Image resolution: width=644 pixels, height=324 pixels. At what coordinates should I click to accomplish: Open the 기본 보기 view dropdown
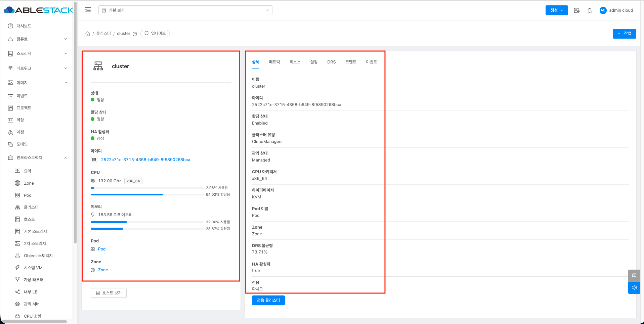pyautogui.click(x=185, y=10)
